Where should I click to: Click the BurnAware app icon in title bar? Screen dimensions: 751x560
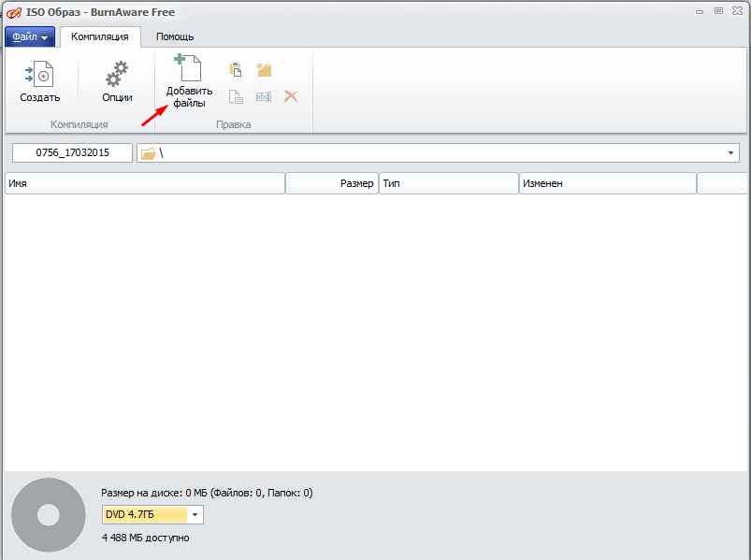[x=13, y=12]
